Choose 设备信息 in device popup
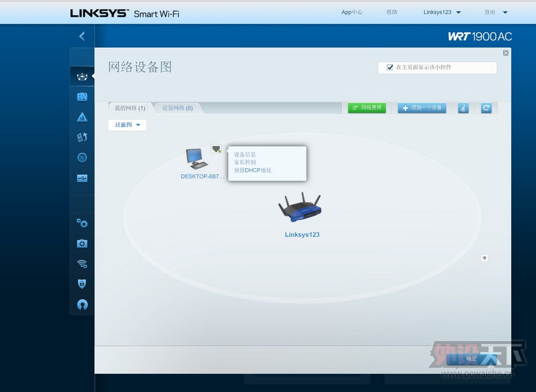This screenshot has width=536, height=392. 245,154
